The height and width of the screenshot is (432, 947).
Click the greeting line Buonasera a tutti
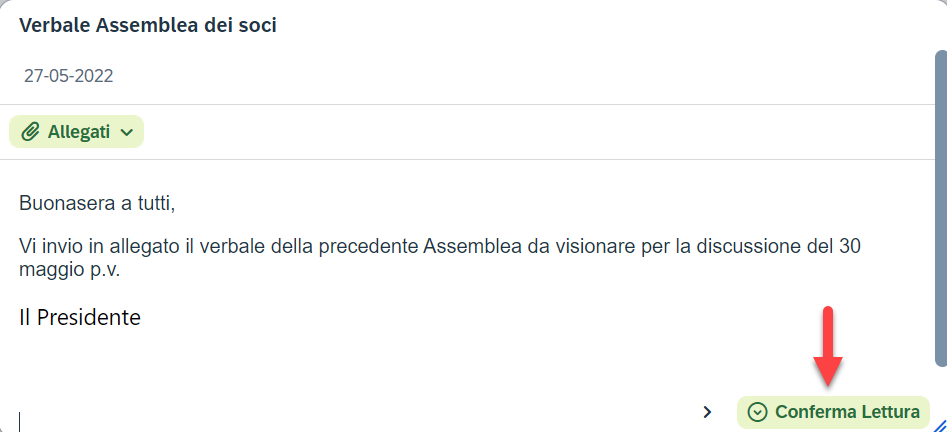click(x=97, y=204)
